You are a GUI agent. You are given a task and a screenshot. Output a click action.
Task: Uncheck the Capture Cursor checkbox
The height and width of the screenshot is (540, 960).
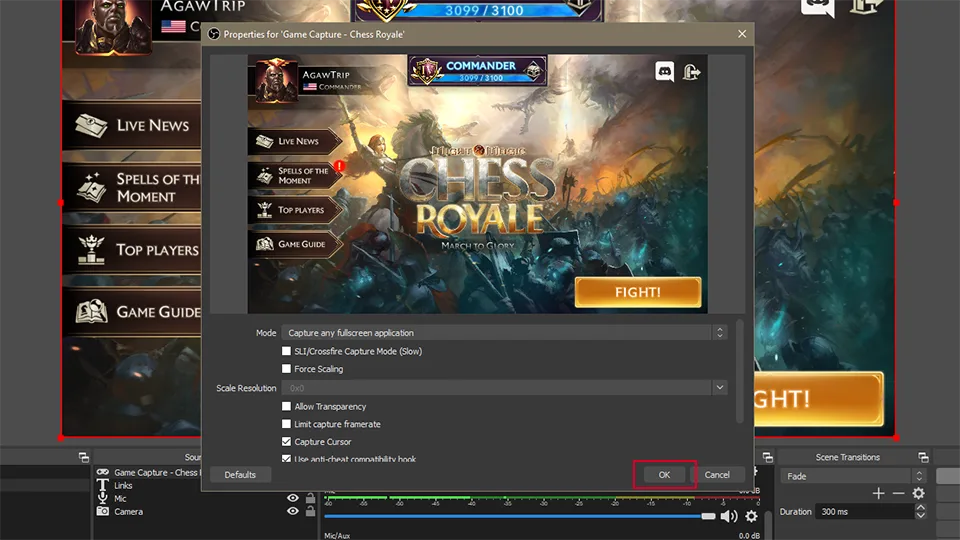click(x=286, y=441)
